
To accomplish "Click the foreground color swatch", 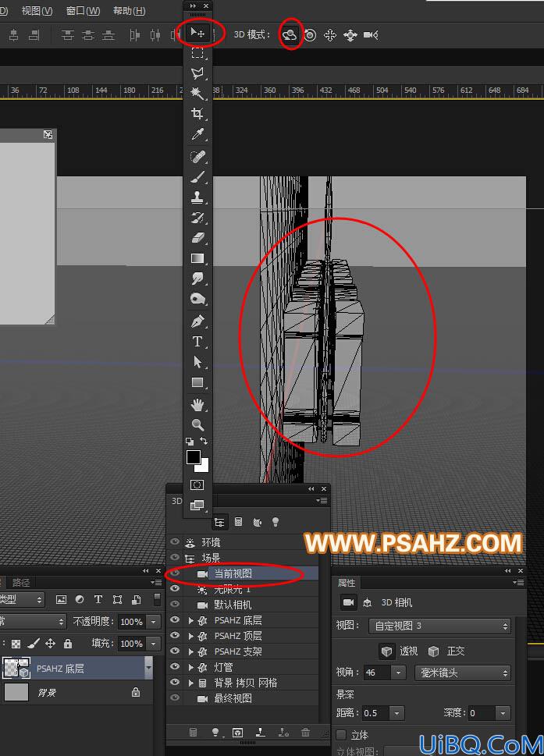I will (194, 456).
